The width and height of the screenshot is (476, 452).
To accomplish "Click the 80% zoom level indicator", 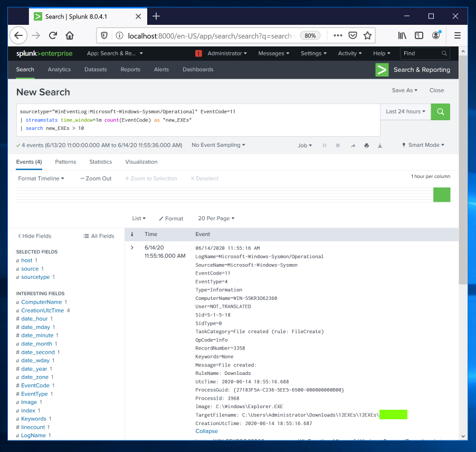I will [310, 36].
